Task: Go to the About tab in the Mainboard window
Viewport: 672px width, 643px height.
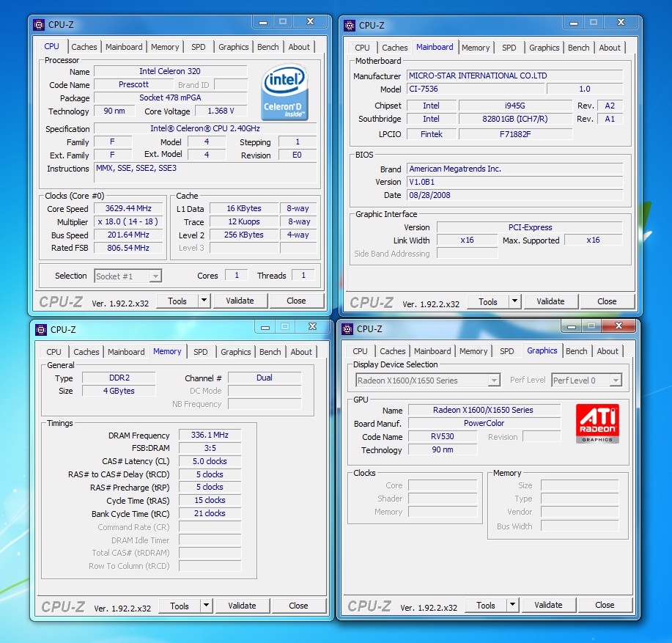Action: 610,48
